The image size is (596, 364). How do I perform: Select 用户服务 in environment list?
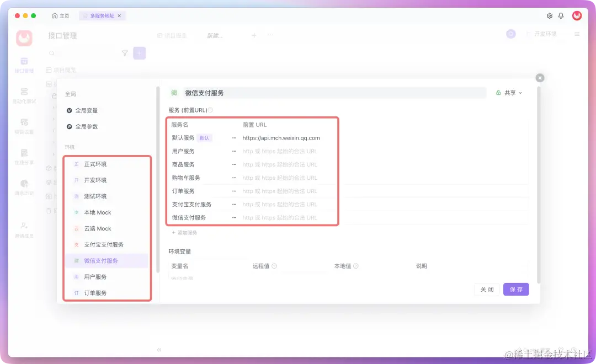point(107,277)
